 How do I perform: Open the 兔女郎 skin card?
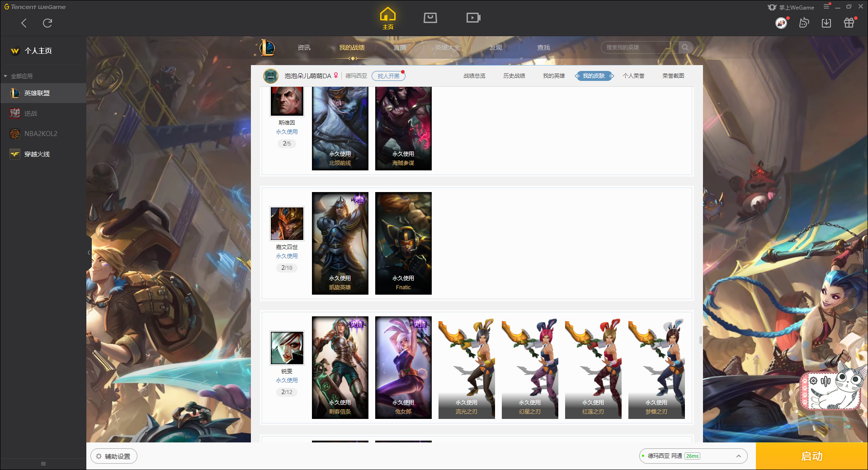coord(403,367)
